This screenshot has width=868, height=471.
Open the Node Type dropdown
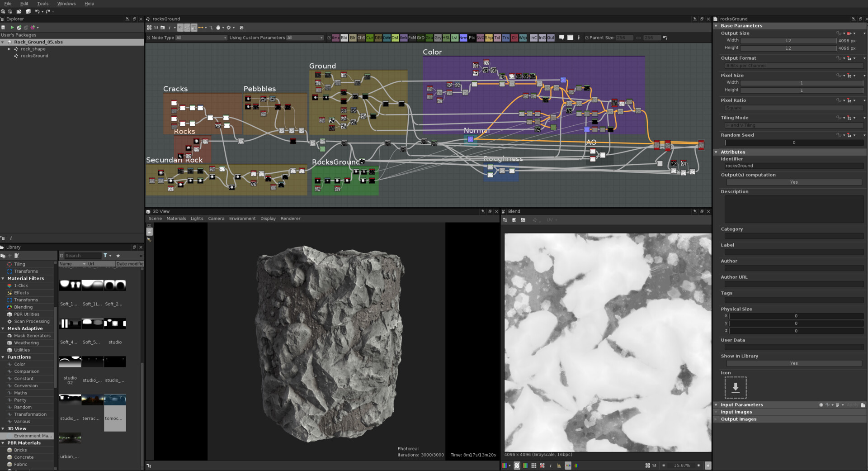[x=201, y=38]
